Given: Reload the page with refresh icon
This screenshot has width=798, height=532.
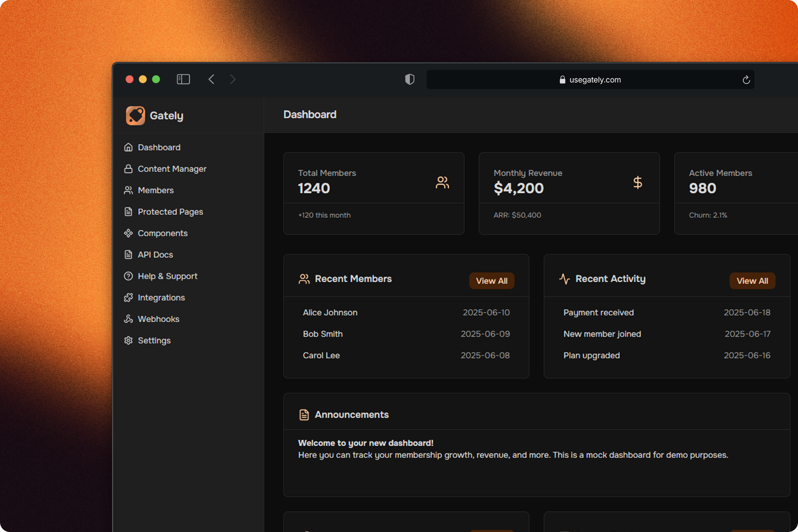Looking at the screenshot, I should tap(746, 80).
